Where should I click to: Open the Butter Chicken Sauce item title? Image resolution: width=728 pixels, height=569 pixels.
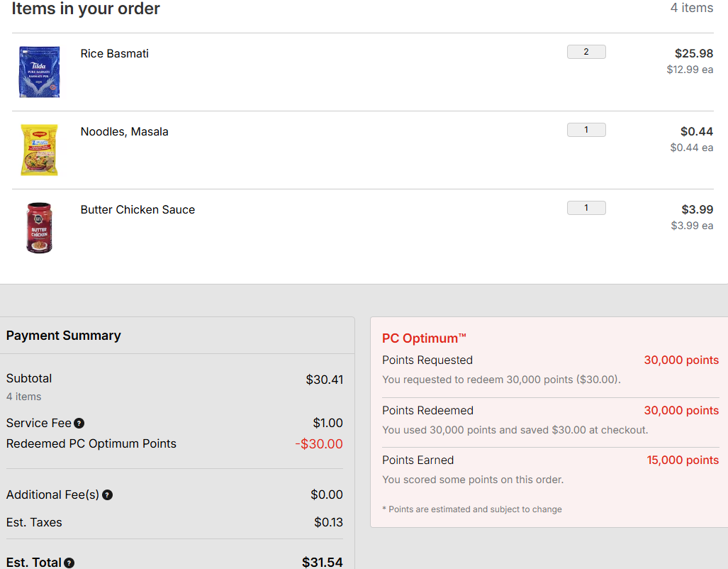click(138, 210)
